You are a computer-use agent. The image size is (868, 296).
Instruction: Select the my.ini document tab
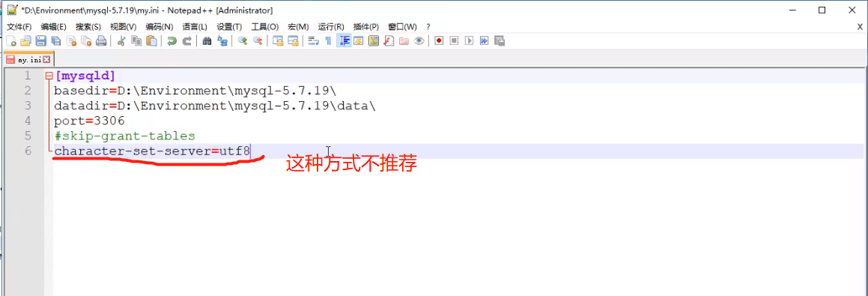[28, 58]
